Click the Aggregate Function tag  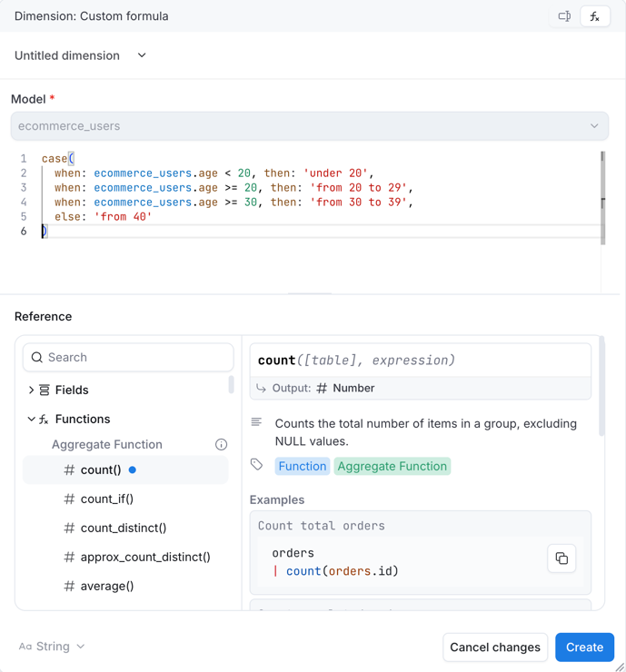click(x=392, y=466)
